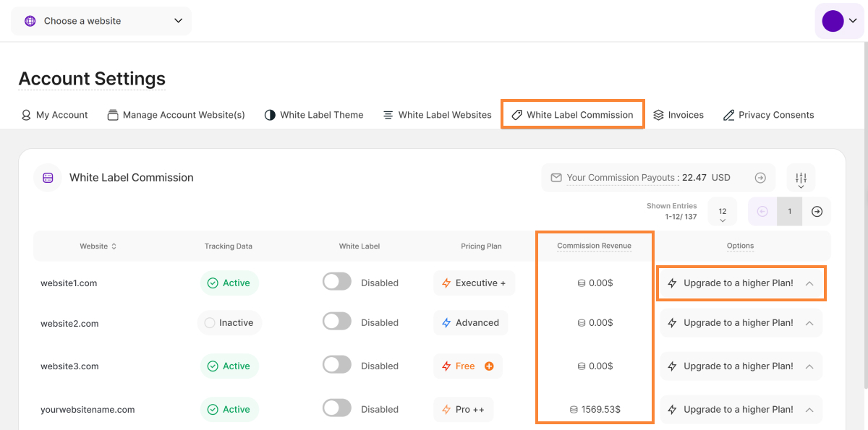Click the orange plus icon on Free plan

tap(489, 366)
